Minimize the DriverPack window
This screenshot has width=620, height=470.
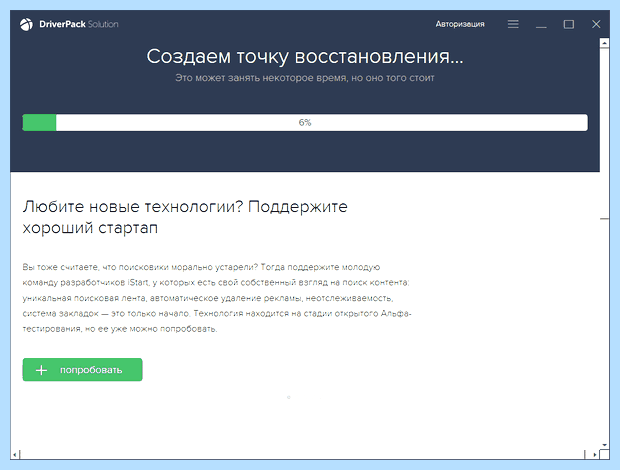coord(541,25)
